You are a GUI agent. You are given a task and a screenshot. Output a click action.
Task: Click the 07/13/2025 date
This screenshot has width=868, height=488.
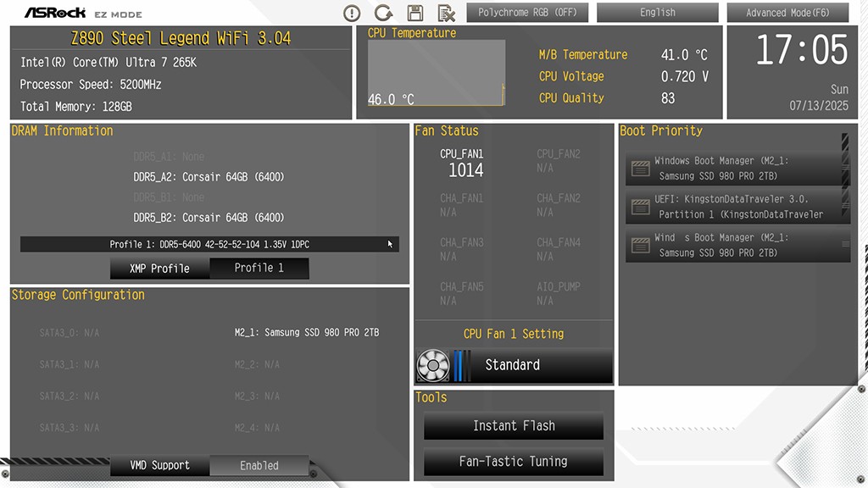[x=819, y=105]
